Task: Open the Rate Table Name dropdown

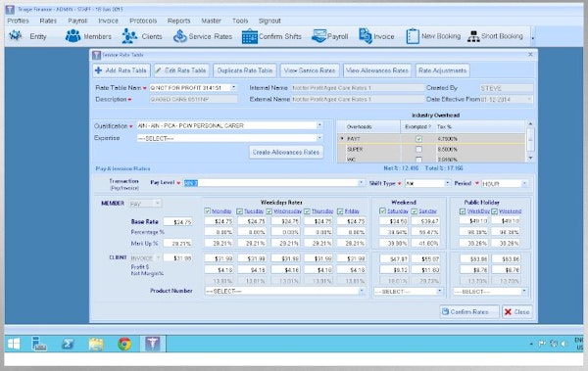Action: [x=233, y=87]
